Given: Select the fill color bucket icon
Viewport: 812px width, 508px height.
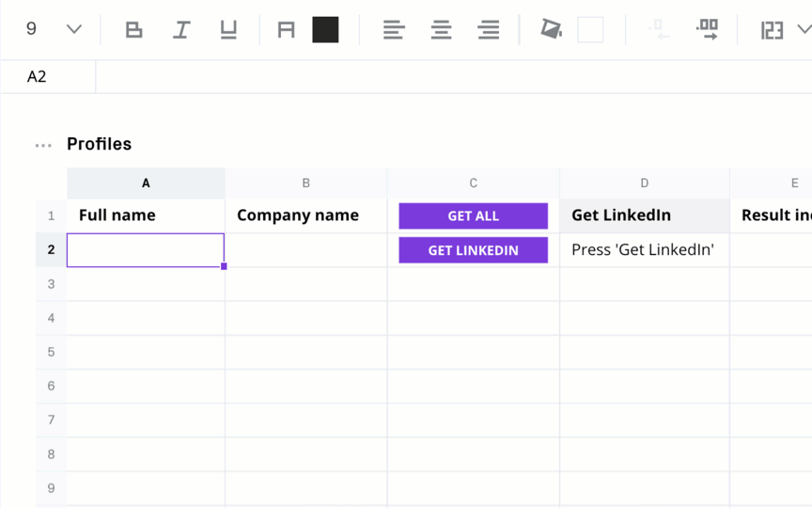Looking at the screenshot, I should 551,28.
